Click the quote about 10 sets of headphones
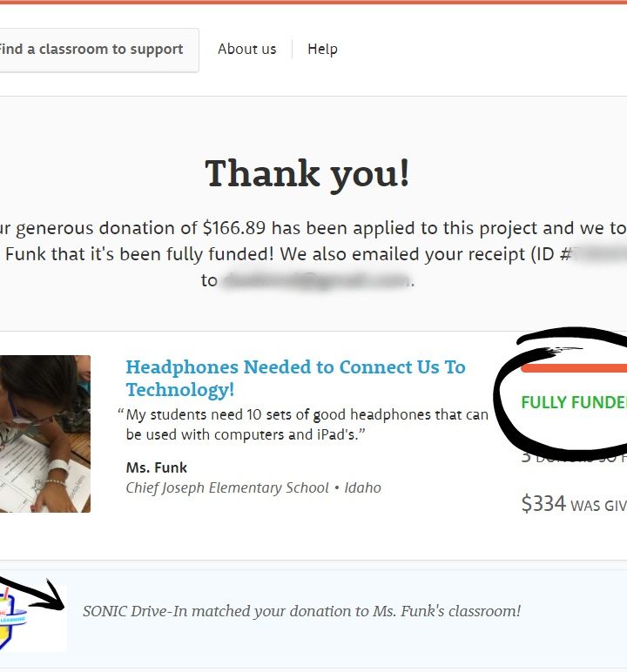Viewport: 627px width, 672px height. [303, 425]
